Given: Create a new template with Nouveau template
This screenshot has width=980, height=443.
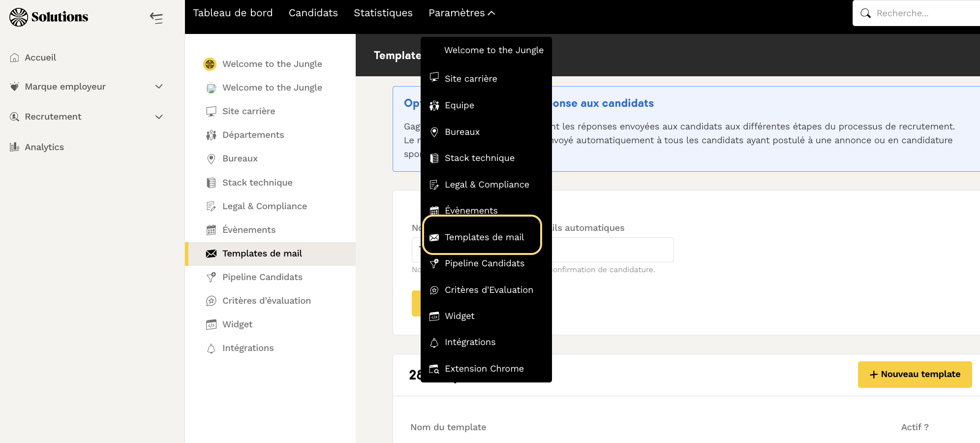Looking at the screenshot, I should pyautogui.click(x=915, y=374).
